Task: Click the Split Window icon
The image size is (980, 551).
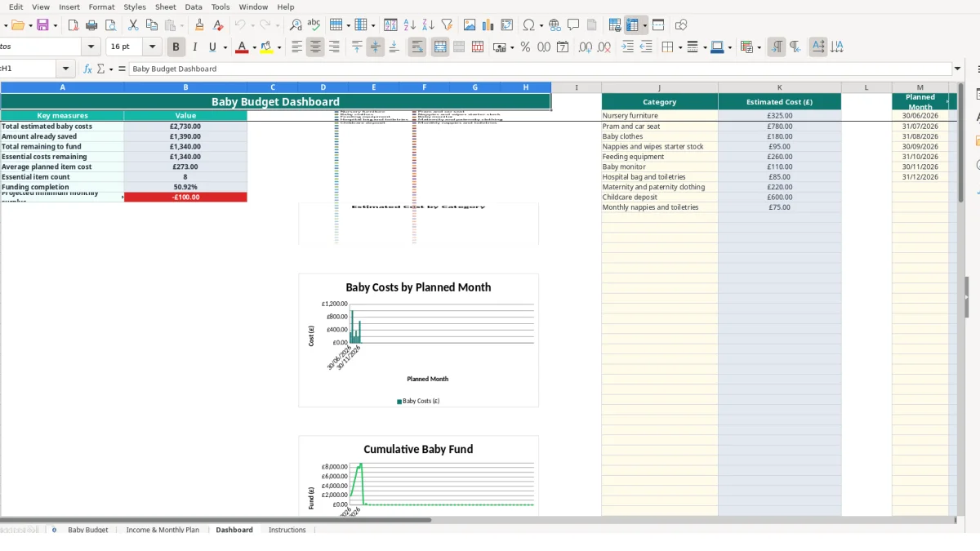Action: pos(658,25)
